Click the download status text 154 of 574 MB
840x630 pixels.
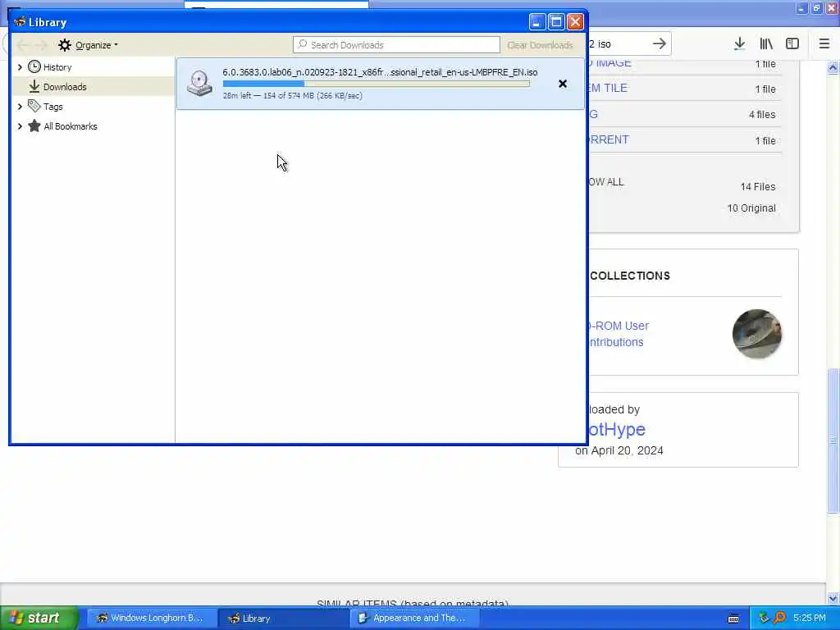[x=293, y=95]
